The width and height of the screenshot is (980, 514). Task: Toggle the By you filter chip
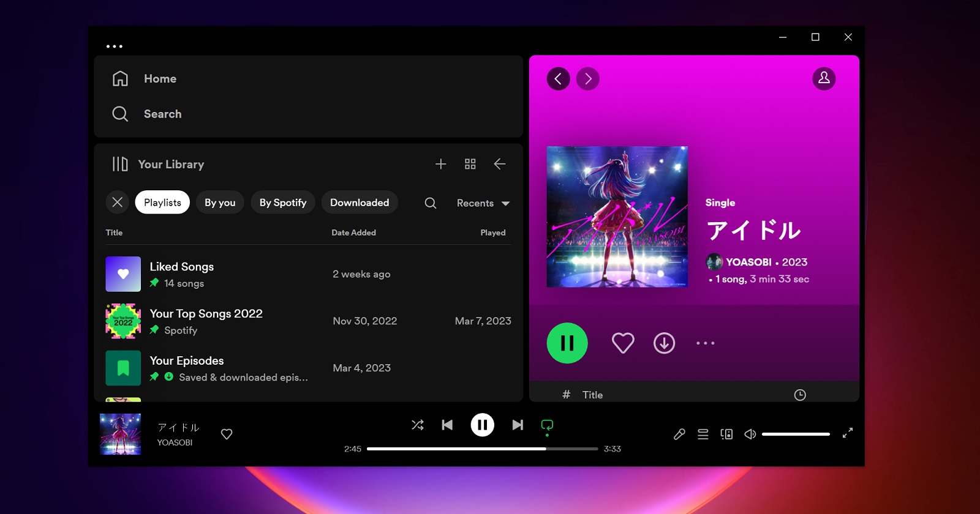220,202
